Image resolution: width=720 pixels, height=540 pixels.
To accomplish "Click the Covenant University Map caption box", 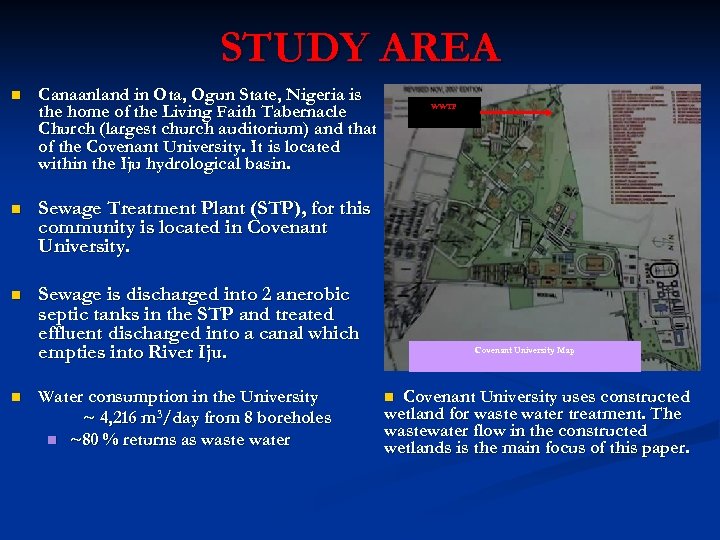I will tap(524, 356).
